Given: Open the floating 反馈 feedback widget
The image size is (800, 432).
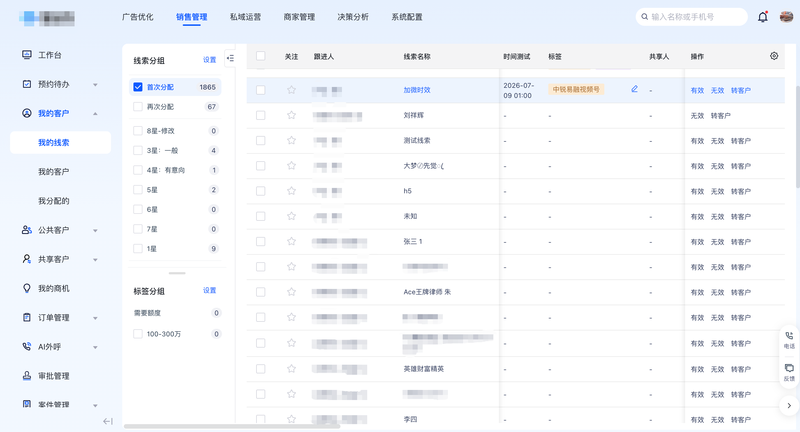Looking at the screenshot, I should [x=789, y=372].
